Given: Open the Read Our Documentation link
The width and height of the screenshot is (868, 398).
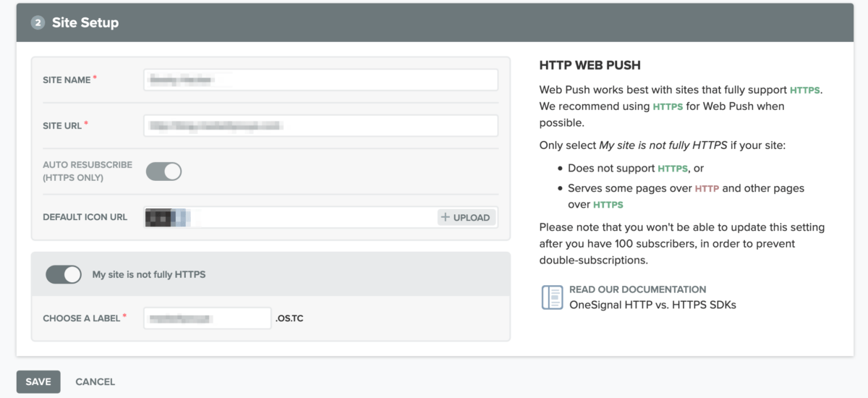Looking at the screenshot, I should click(637, 289).
